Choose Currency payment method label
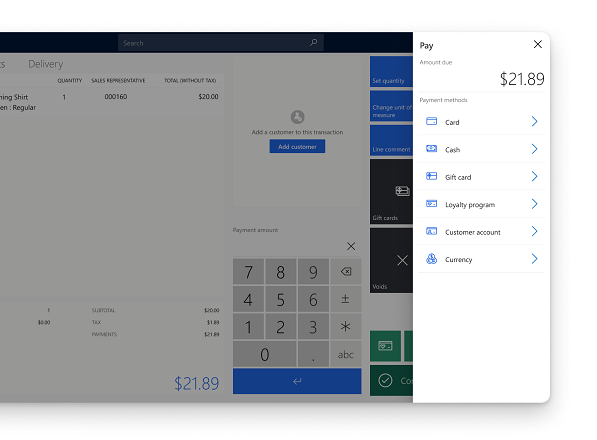 458,260
